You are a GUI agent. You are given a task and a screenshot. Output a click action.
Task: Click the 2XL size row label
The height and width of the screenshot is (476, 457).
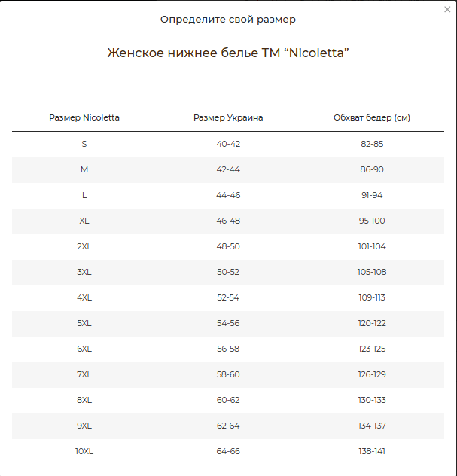[x=84, y=246]
